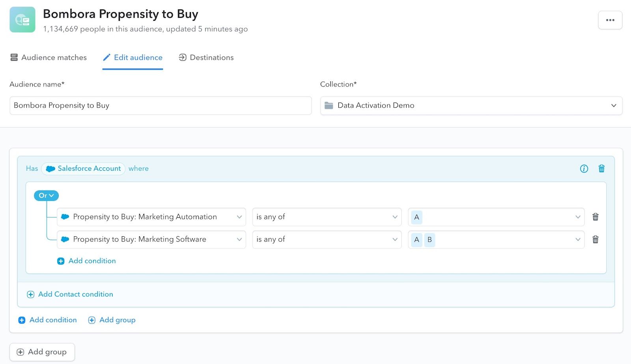The width and height of the screenshot is (631, 364).
Task: Click the A value tag in the Marketing Software row
Action: pos(416,240)
